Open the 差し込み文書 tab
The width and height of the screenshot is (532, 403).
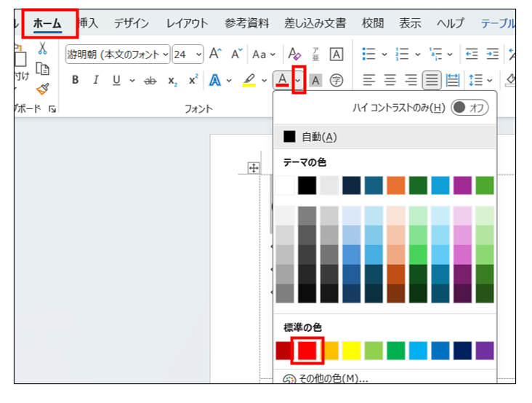315,23
